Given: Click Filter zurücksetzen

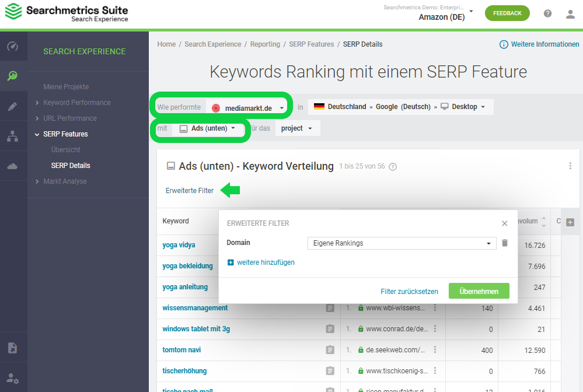Looking at the screenshot, I should pyautogui.click(x=409, y=292).
